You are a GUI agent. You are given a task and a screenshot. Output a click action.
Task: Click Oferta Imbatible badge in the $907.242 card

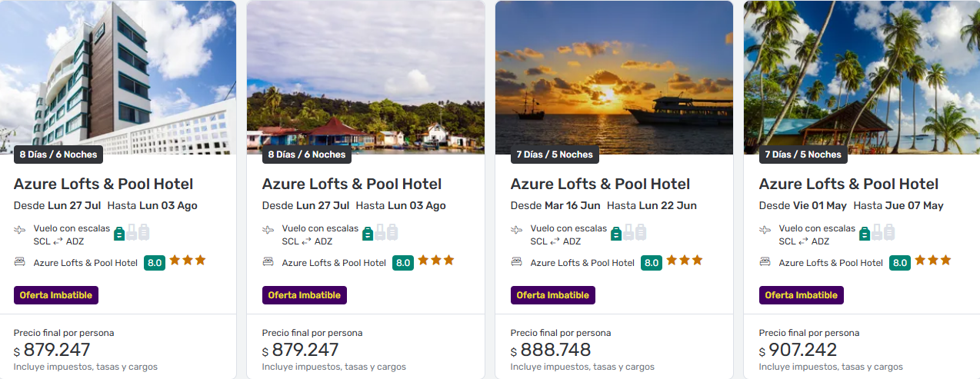point(801,295)
